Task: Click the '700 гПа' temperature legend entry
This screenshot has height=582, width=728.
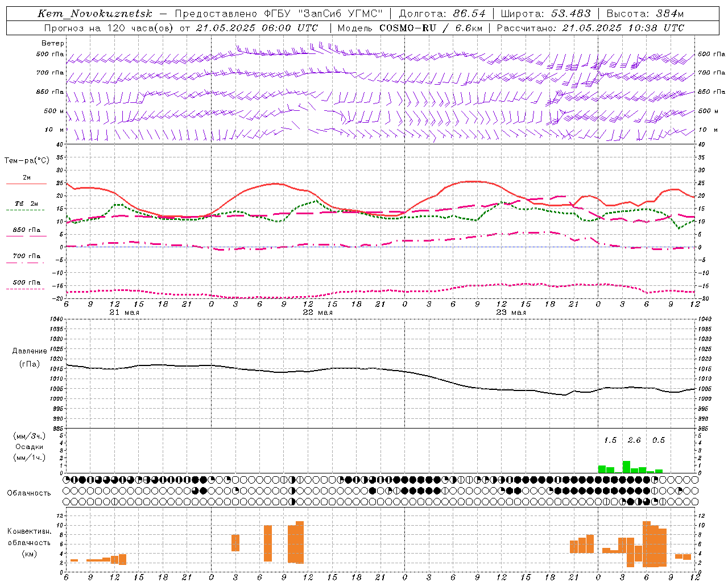Action: pyautogui.click(x=27, y=256)
